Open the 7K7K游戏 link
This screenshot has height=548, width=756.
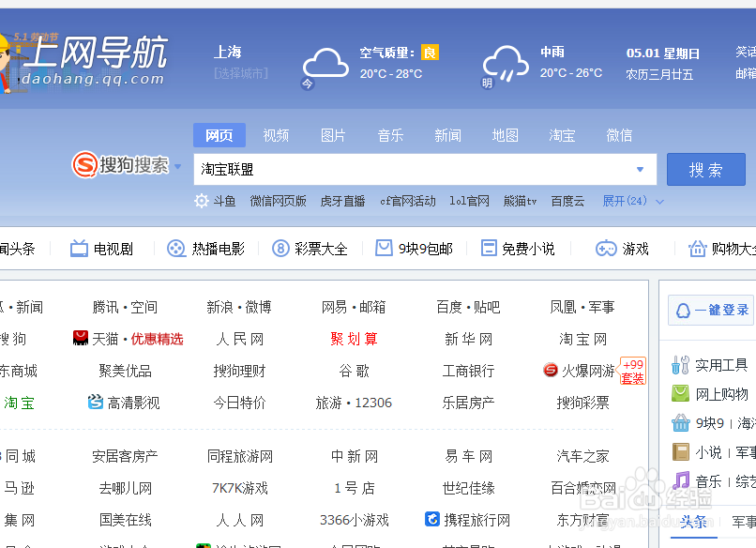coord(239,488)
